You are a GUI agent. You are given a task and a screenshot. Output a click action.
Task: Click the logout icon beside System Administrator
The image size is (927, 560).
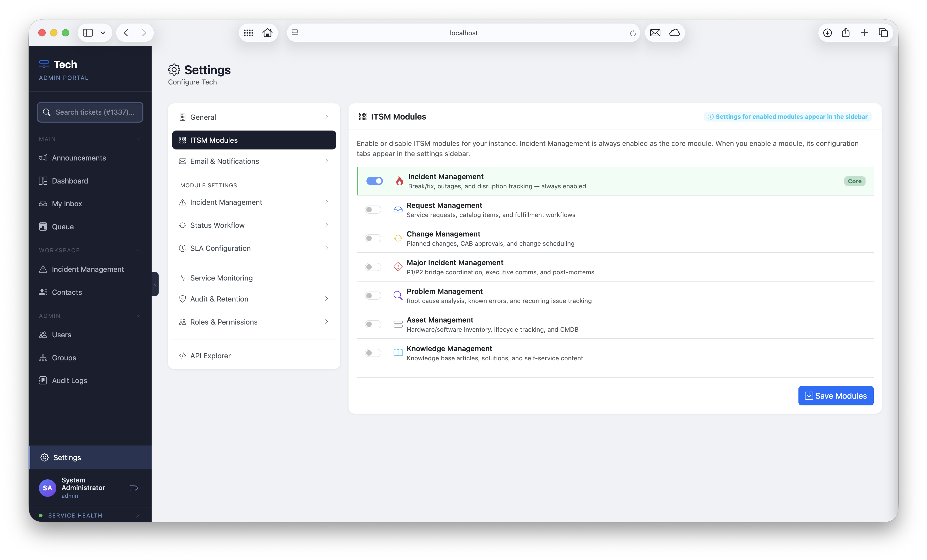134,488
